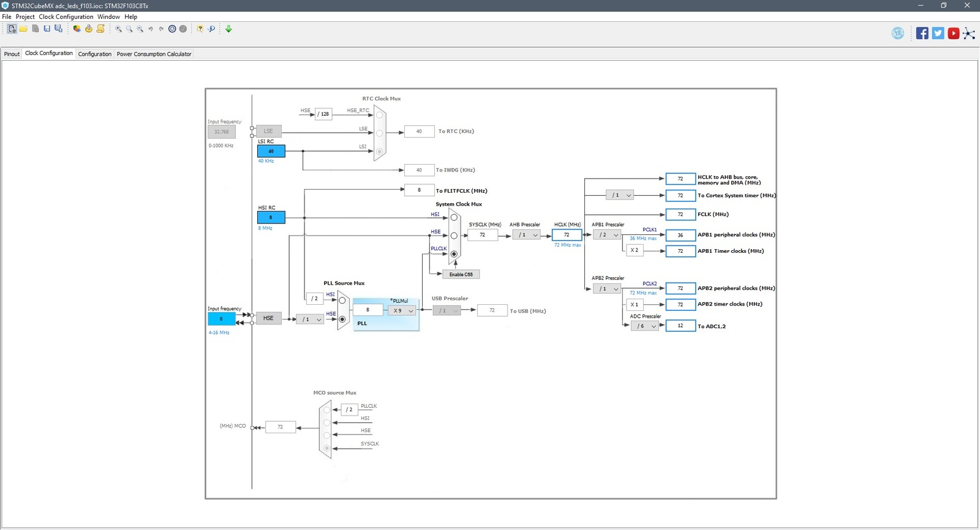This screenshot has height=530, width=980.
Task: Open the APB2 Prescaler dropdown
Action: pos(607,289)
